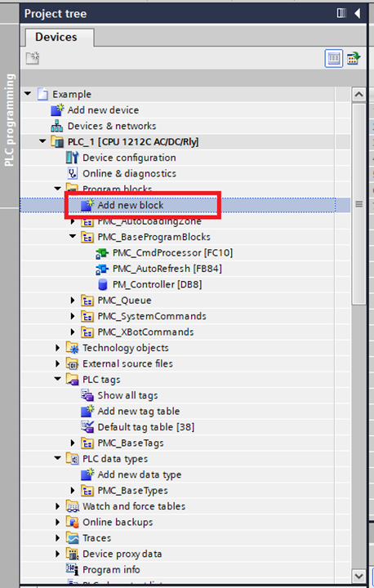The width and height of the screenshot is (374, 588).
Task: Open Device configuration icon
Action: [72, 158]
